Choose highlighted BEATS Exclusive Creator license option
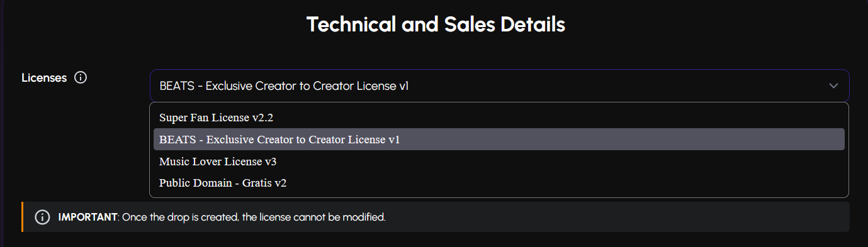The width and height of the screenshot is (868, 247). pos(499,140)
